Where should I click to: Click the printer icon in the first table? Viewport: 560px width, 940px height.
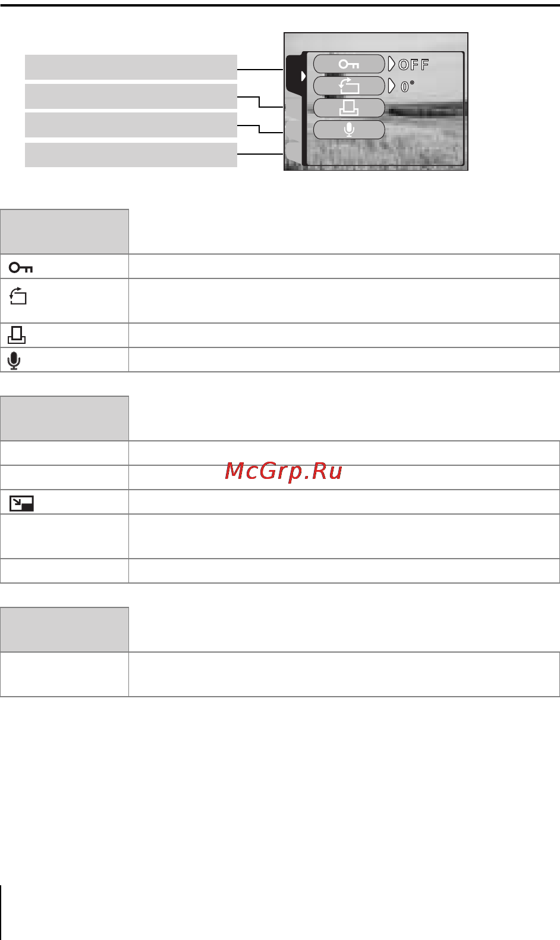[x=17, y=336]
